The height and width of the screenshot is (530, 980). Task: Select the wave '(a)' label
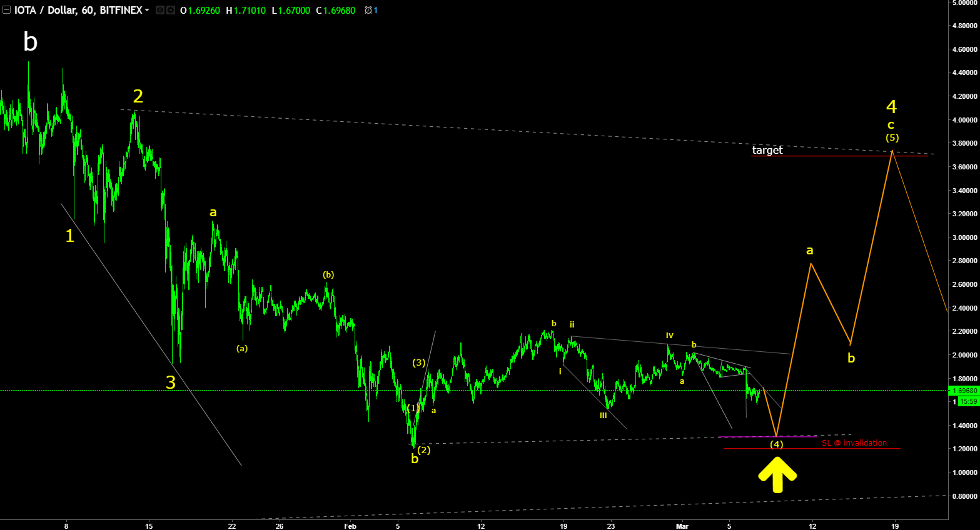pos(242,348)
